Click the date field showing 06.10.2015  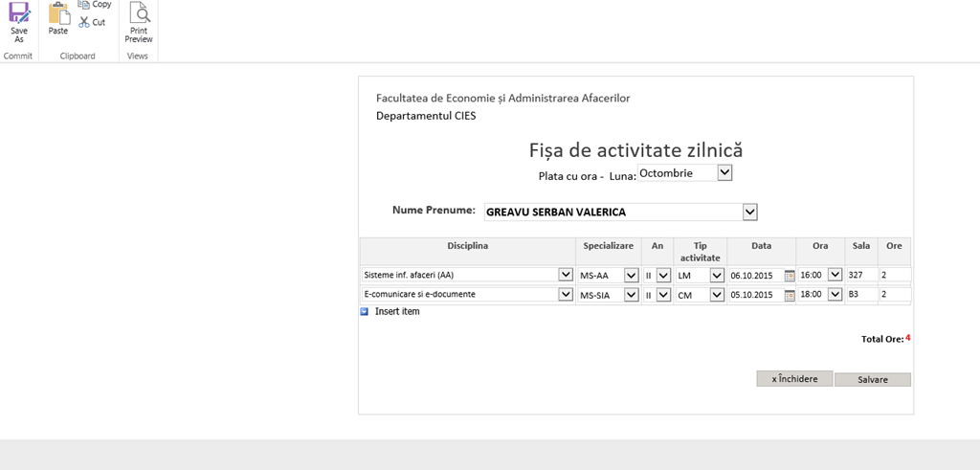(755, 276)
